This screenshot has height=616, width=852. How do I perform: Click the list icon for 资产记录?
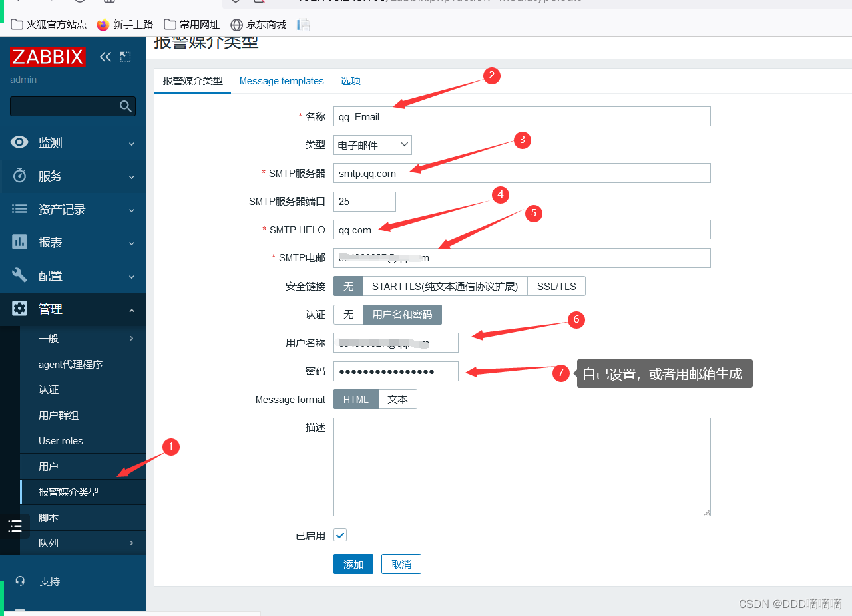(x=20, y=209)
